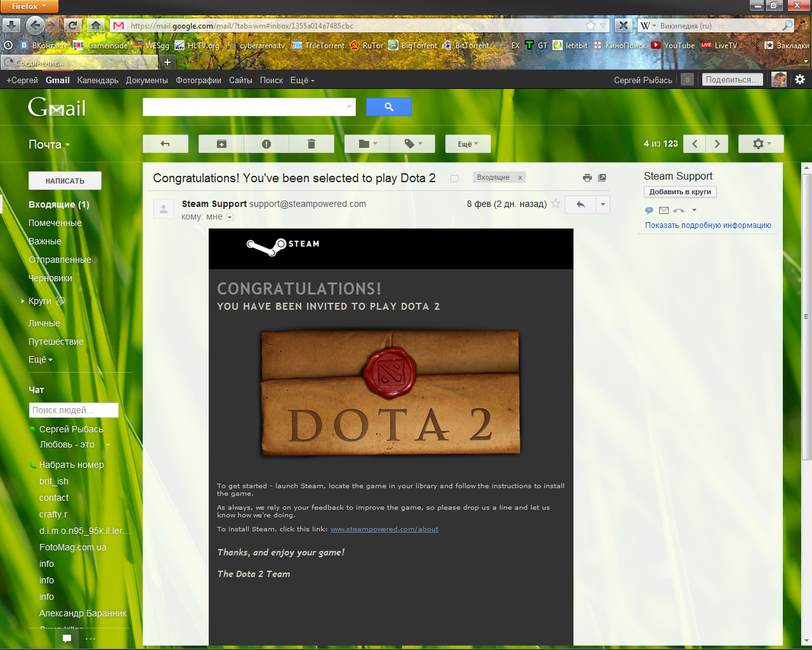The image size is (812, 650).
Task: Open Закладки bookmarks menu
Action: [787, 45]
